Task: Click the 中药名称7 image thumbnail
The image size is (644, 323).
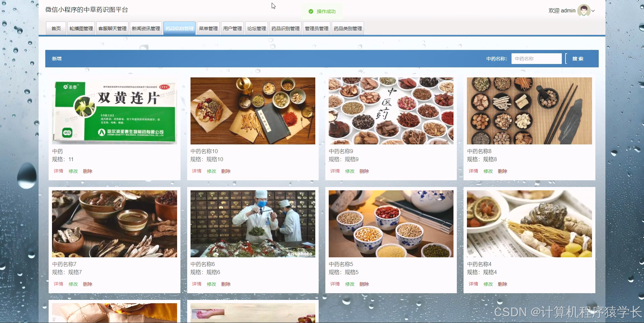Action: (x=114, y=224)
